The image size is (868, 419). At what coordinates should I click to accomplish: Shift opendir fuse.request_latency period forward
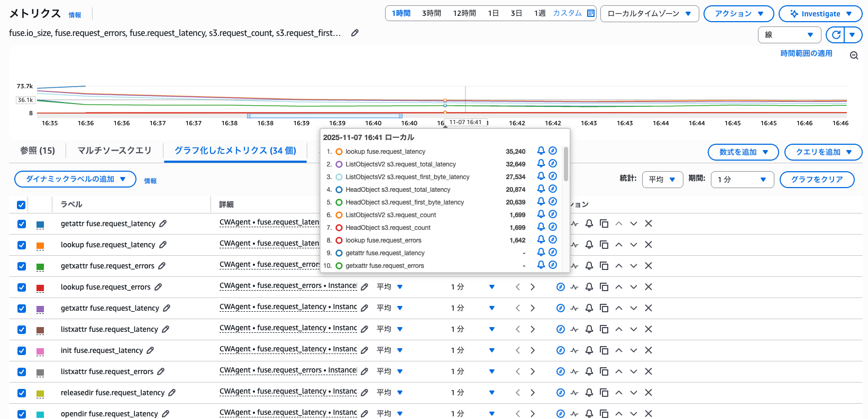[x=533, y=414]
